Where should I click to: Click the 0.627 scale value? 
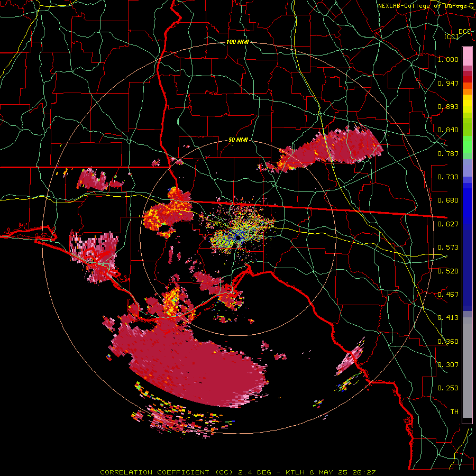(448, 224)
